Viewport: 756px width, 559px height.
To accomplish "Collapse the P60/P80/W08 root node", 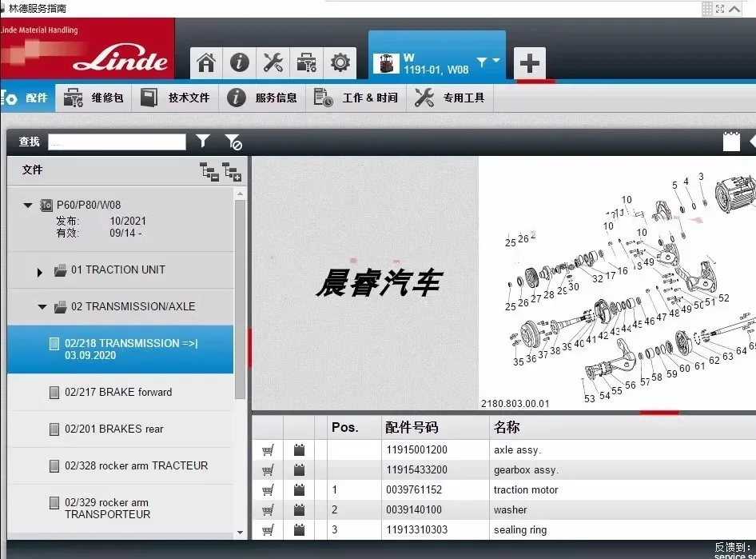I will (x=28, y=206).
